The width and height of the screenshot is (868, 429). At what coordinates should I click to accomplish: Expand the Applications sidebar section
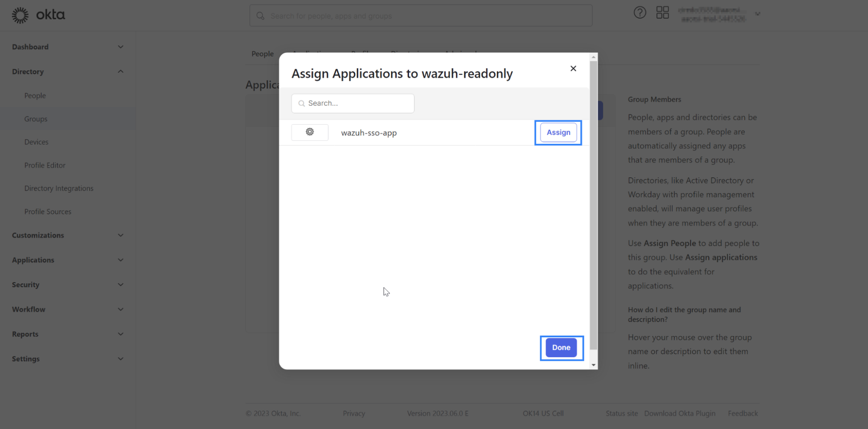(121, 260)
